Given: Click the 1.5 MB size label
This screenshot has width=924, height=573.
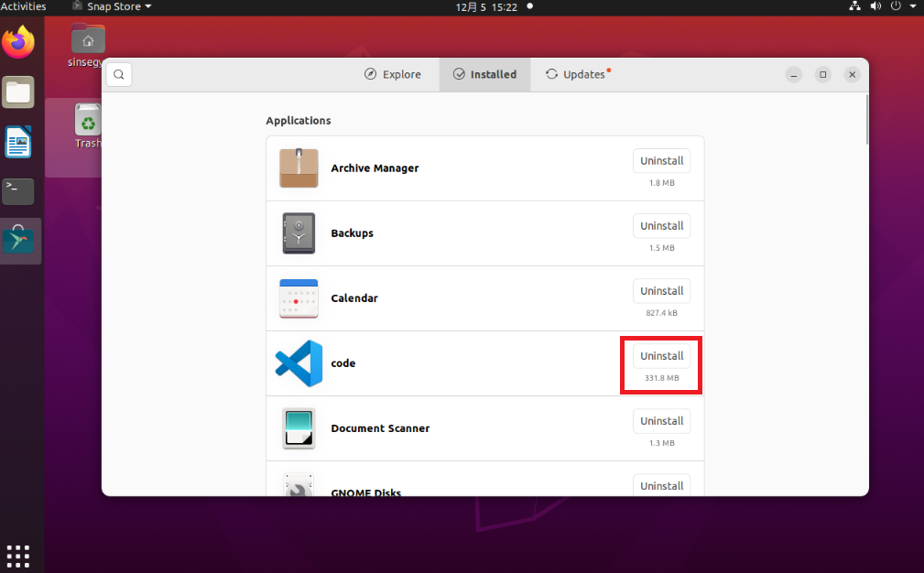Looking at the screenshot, I should click(x=662, y=248).
